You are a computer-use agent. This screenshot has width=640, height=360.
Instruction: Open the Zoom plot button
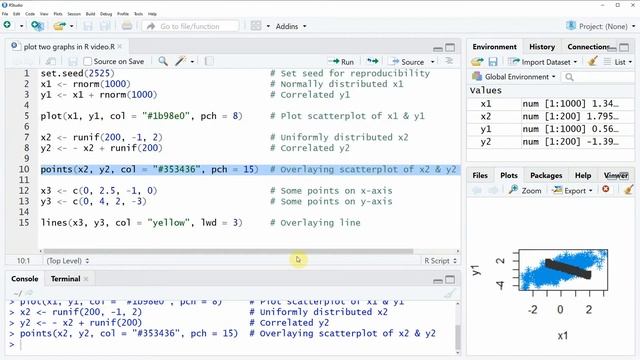click(525, 190)
